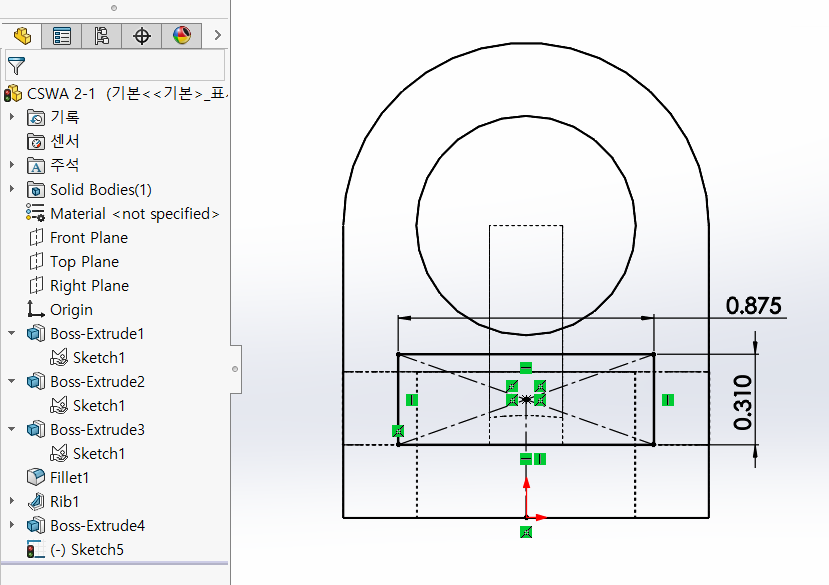Screen dimensions: 829x585
Task: Click vertical relation icon on rectangle left edge
Action: tap(412, 400)
